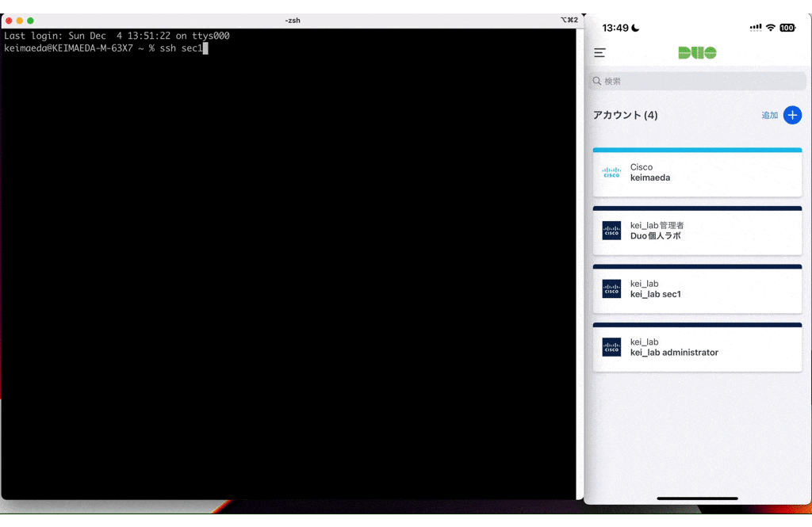
Task: Select the Cisco logo on the keimaeda account
Action: (x=611, y=172)
